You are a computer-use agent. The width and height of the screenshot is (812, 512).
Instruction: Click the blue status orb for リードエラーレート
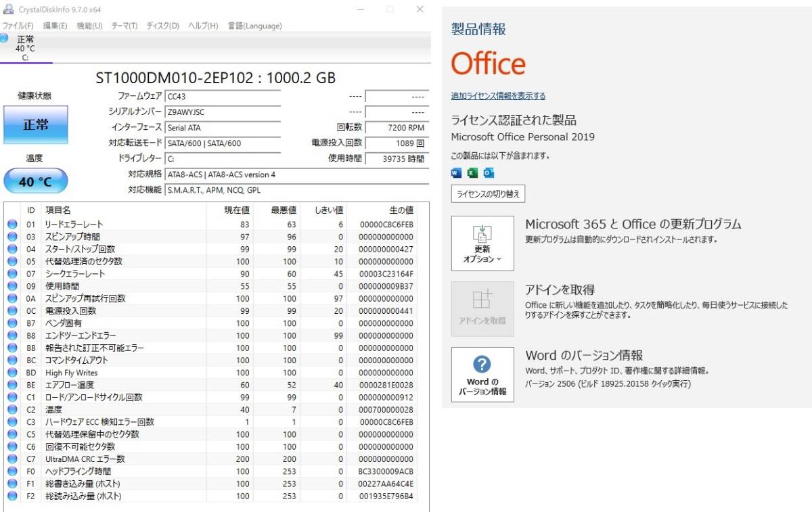[12, 225]
